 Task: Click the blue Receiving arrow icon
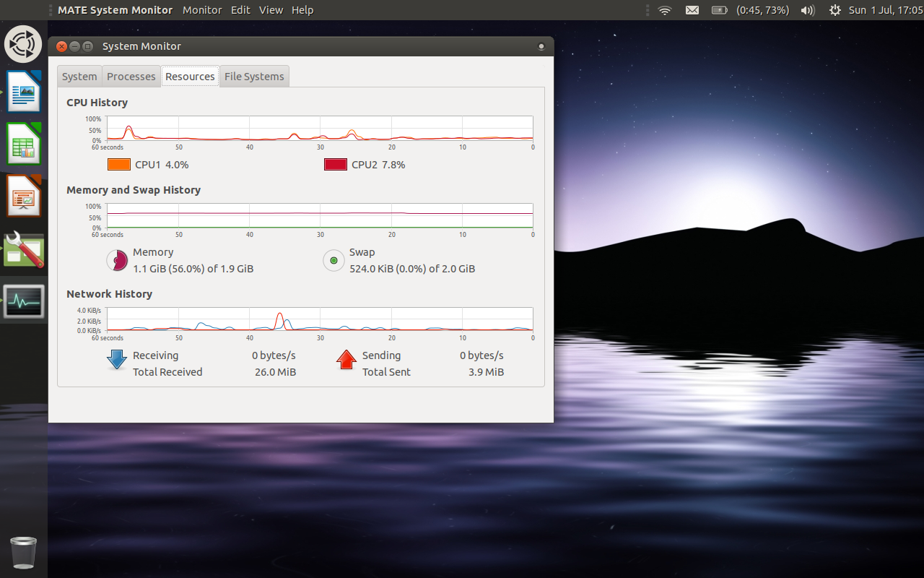[117, 359]
